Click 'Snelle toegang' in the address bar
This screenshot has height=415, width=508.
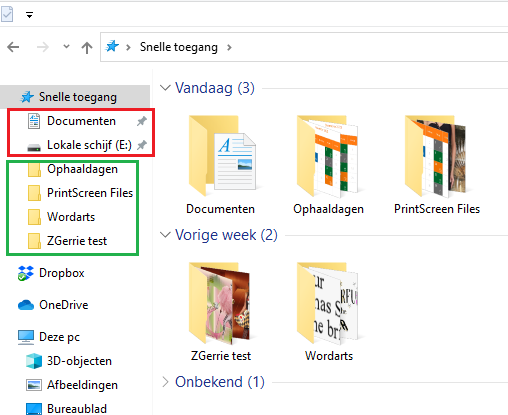coord(179,47)
